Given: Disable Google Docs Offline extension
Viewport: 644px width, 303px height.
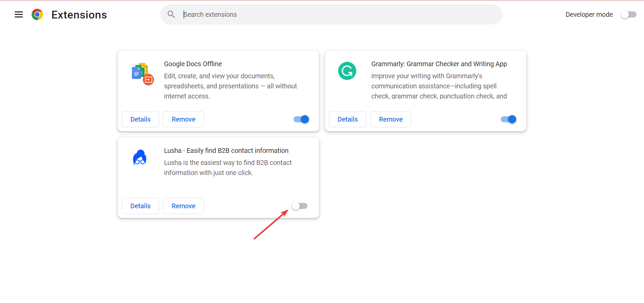Looking at the screenshot, I should pos(301,119).
